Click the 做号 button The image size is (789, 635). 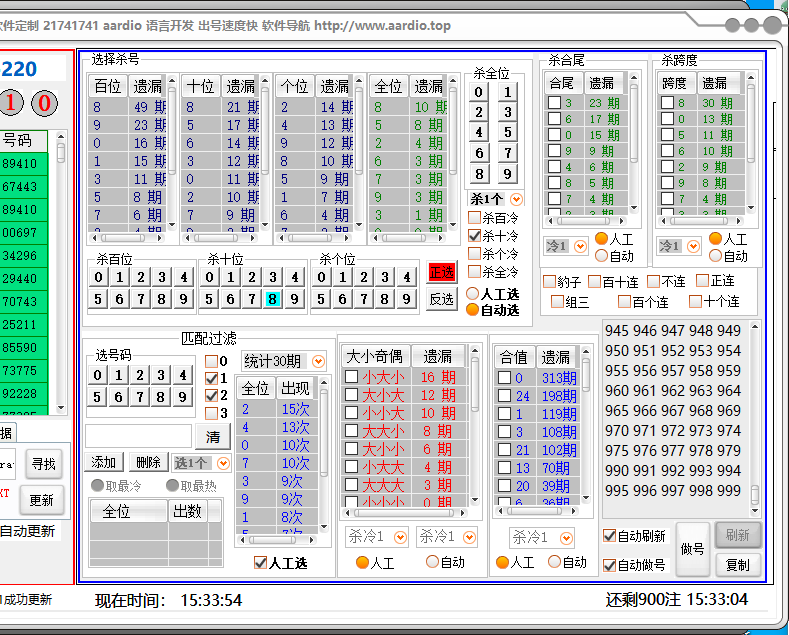click(x=692, y=549)
